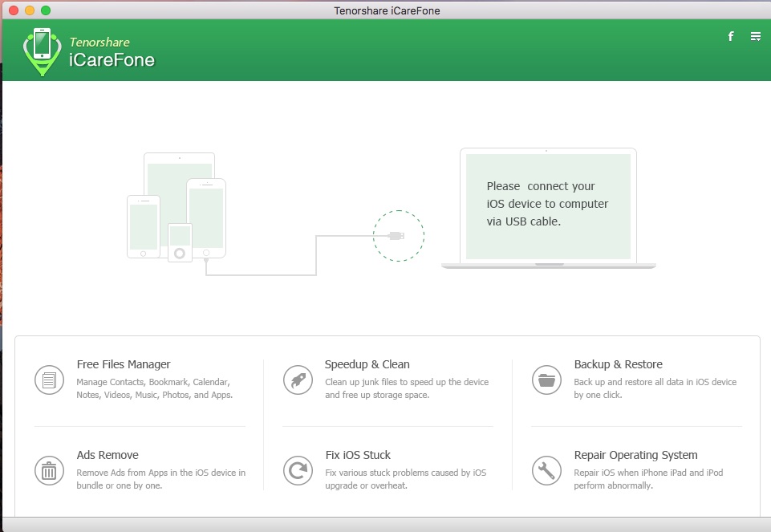Screen dimensions: 771x532
Task: Click the Fix iOS Stuck refresh icon
Action: pyautogui.click(x=298, y=470)
